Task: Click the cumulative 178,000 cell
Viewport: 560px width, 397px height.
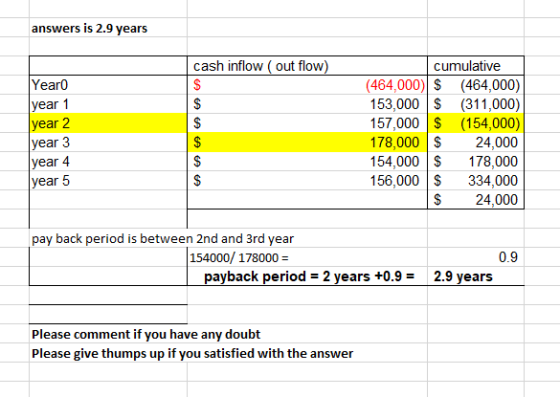Action: pyautogui.click(x=476, y=161)
